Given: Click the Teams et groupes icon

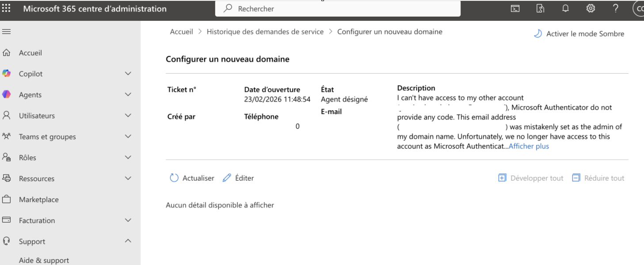Looking at the screenshot, I should [x=7, y=136].
